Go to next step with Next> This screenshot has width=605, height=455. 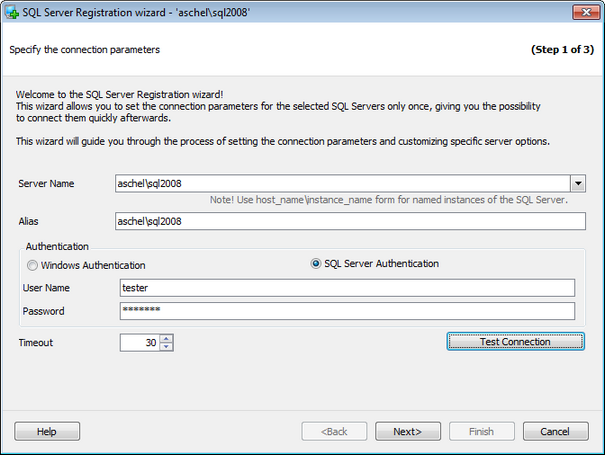click(x=408, y=431)
